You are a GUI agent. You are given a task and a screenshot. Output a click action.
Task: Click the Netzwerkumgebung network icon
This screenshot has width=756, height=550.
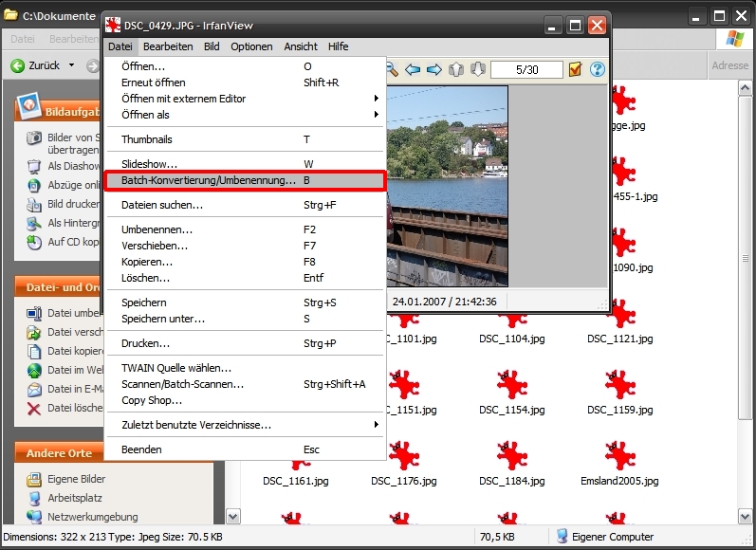[x=34, y=517]
